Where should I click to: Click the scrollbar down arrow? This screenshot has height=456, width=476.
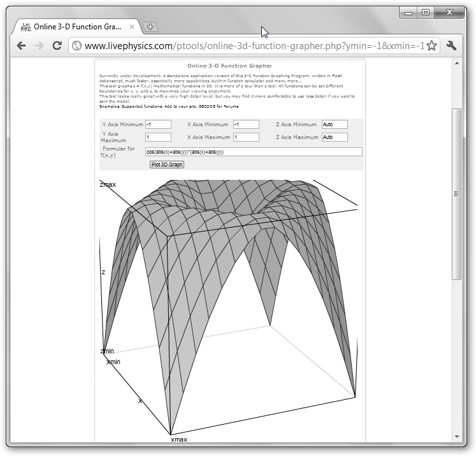tap(456, 437)
